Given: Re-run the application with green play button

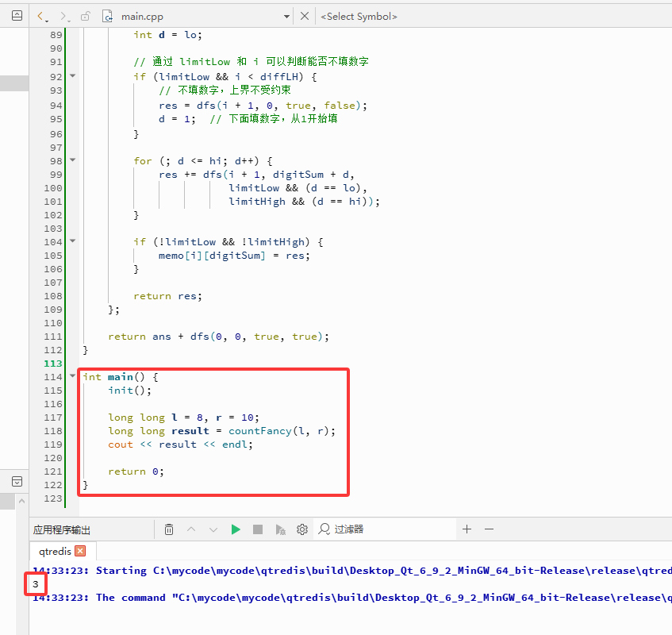Looking at the screenshot, I should point(236,529).
